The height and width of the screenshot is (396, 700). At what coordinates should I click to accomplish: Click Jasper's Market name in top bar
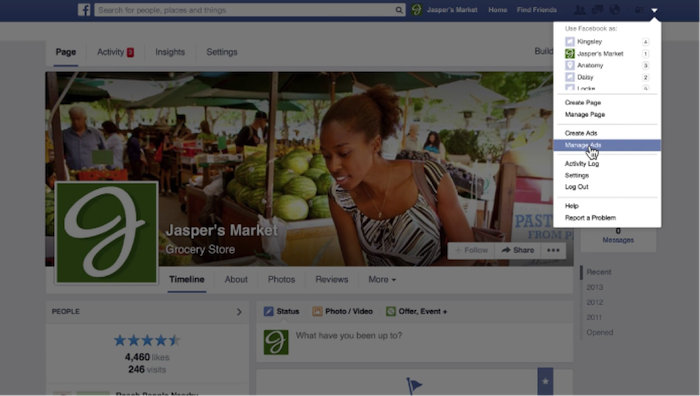coord(452,10)
